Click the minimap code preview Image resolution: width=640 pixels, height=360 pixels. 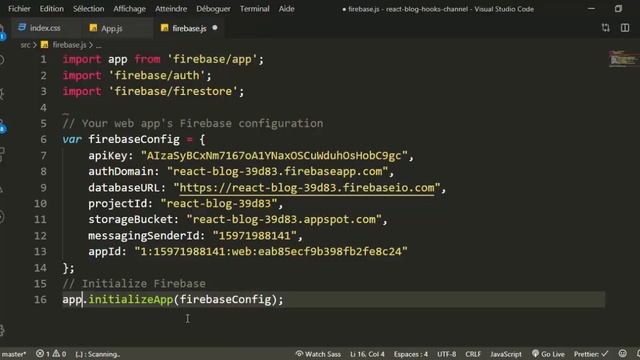pos(623,59)
